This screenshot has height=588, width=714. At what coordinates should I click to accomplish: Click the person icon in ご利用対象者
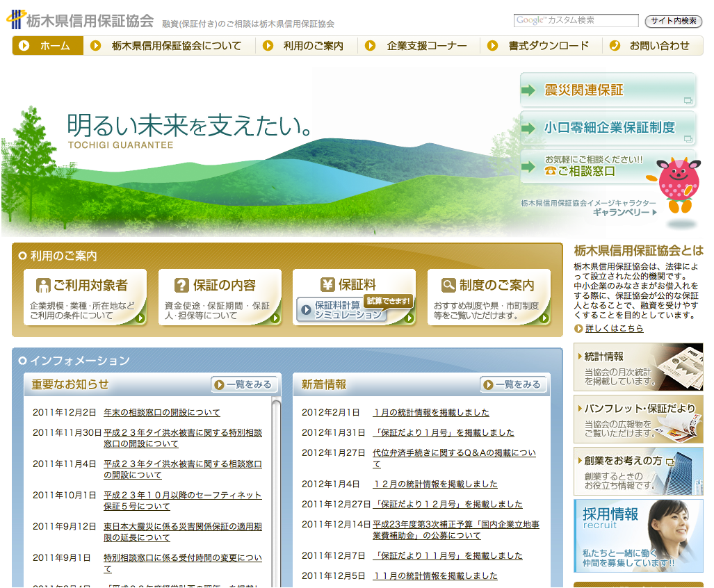click(43, 285)
